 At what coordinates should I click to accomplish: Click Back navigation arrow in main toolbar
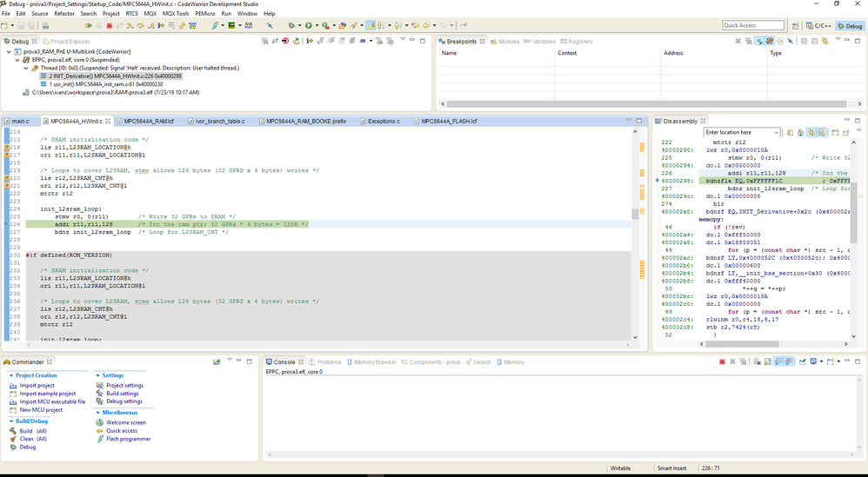coord(426,25)
